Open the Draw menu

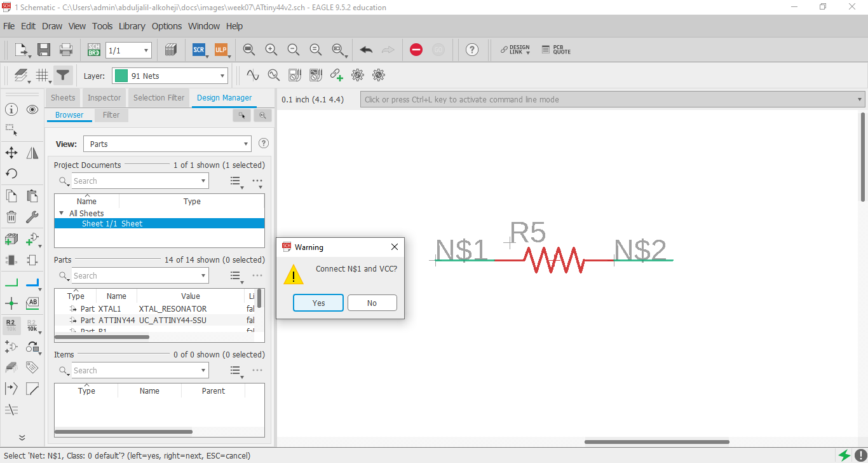(x=52, y=26)
